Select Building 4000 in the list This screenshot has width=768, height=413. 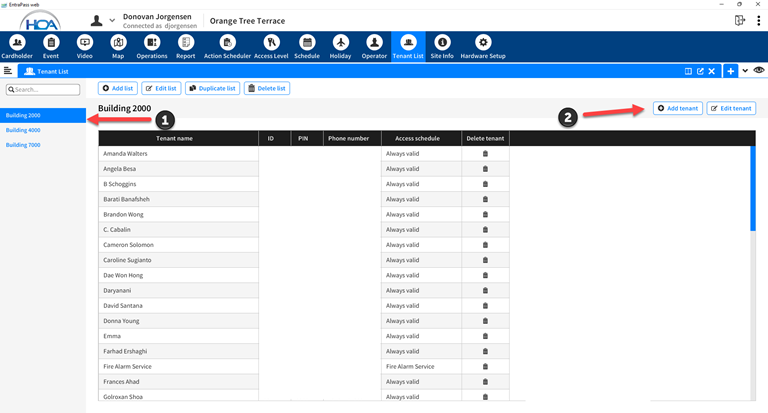[x=23, y=130]
